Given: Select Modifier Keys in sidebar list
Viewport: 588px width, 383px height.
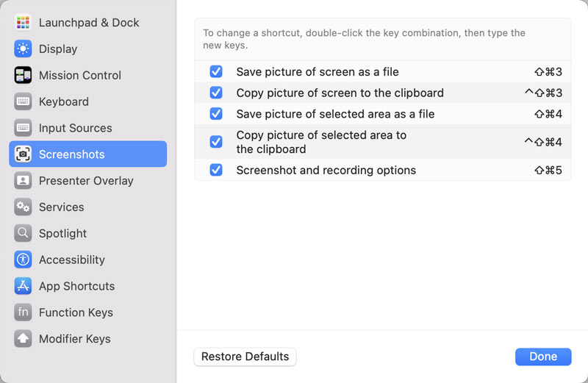Looking at the screenshot, I should 74,339.
